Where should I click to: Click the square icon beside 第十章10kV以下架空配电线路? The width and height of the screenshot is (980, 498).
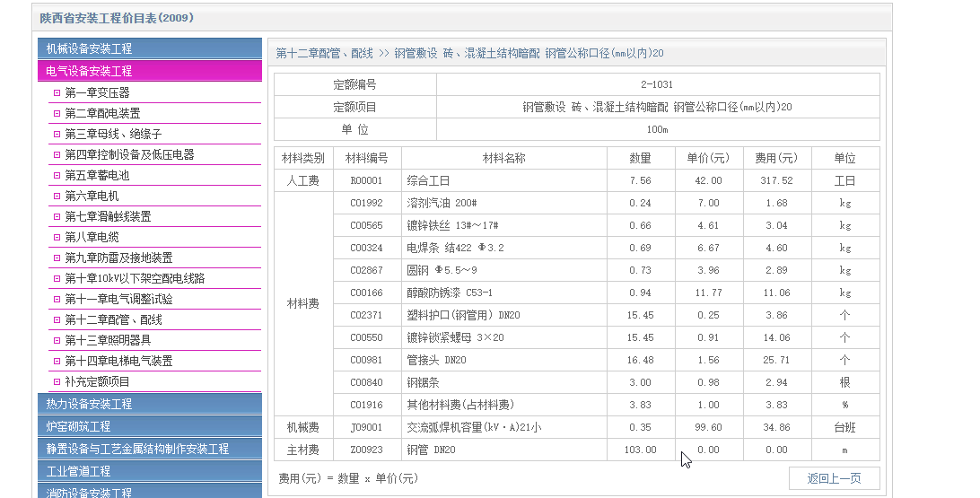pos(57,279)
